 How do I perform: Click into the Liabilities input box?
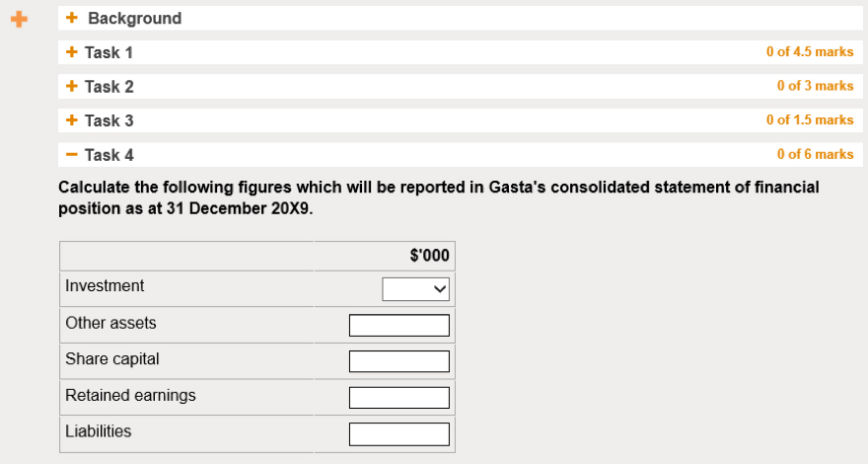398,433
